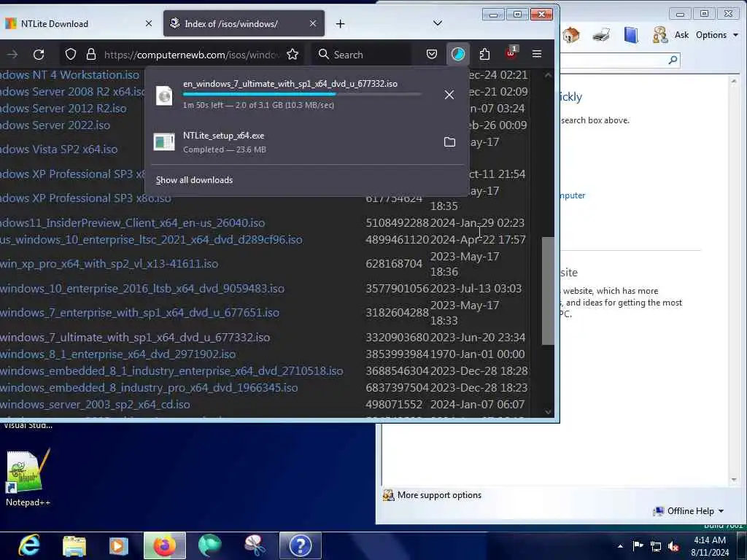Viewport: 747px width, 560px height.
Task: Click the Windows Vista SP2 x64.iso link
Action: (x=59, y=149)
